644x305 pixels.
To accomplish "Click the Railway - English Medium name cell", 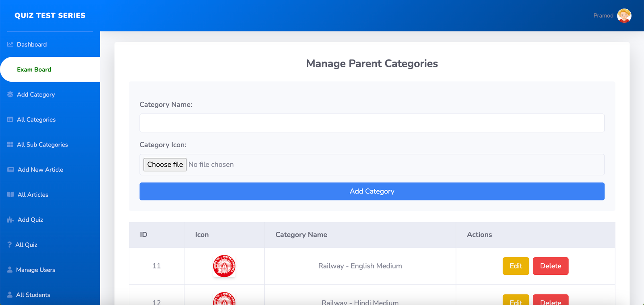I will 360,266.
